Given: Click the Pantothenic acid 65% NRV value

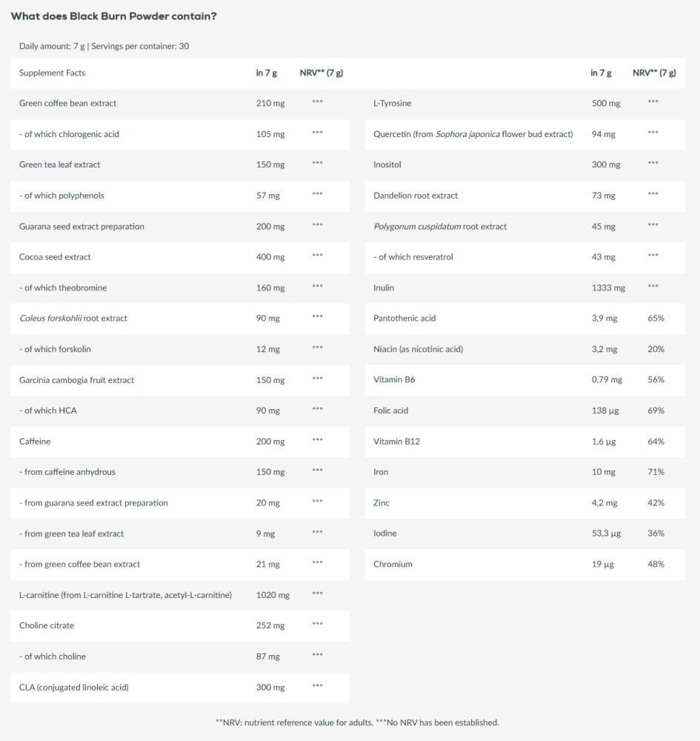Looking at the screenshot, I should pyautogui.click(x=656, y=319).
